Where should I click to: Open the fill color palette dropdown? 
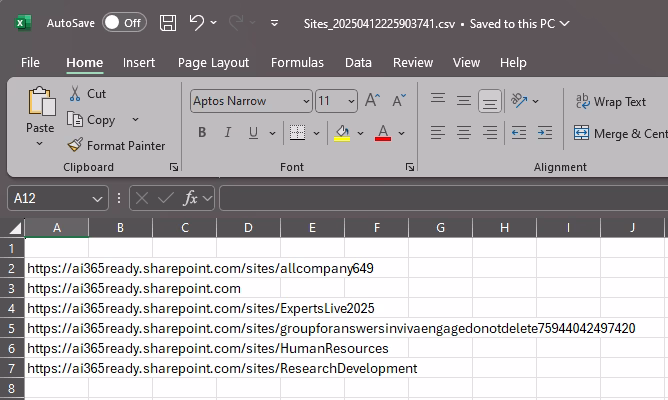pyautogui.click(x=360, y=133)
